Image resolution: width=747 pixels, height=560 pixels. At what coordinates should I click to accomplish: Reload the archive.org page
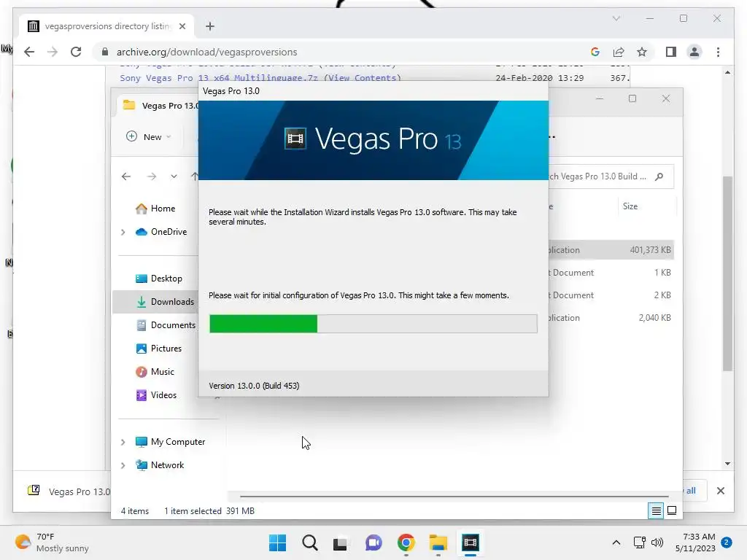tap(76, 52)
